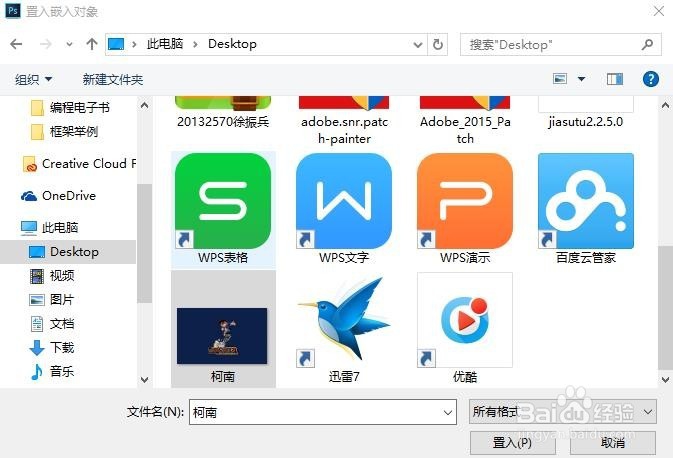Click the 取消 button

pos(612,443)
